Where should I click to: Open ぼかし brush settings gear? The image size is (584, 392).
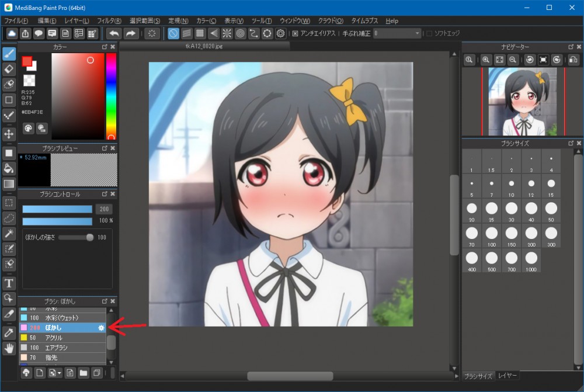click(x=101, y=328)
